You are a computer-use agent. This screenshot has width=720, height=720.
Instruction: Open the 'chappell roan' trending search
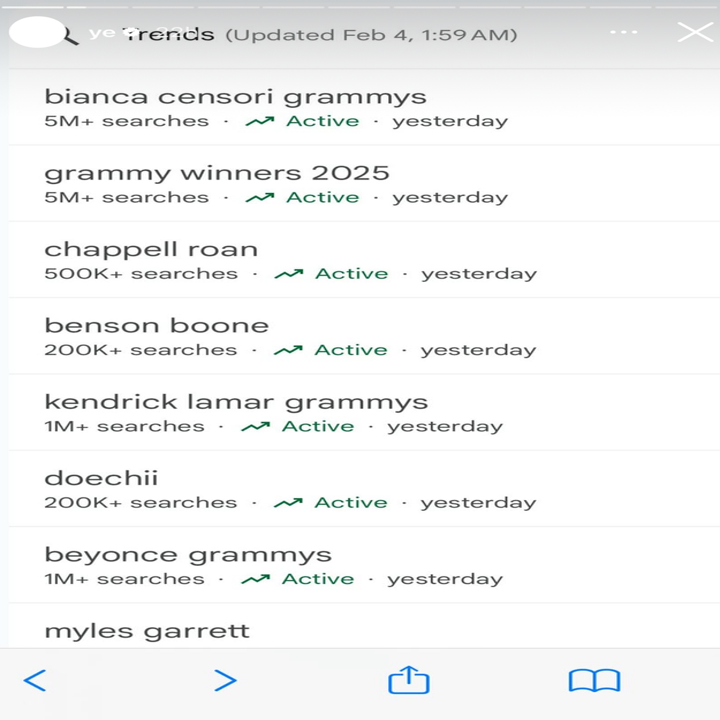pos(151,249)
